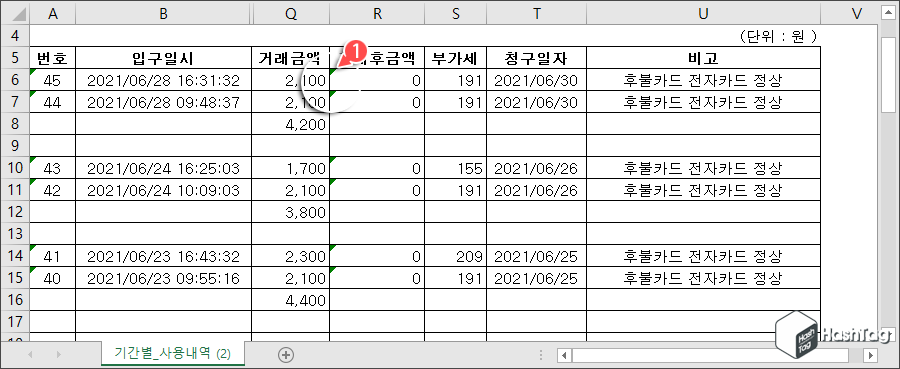Select cell with number 40

[53, 278]
